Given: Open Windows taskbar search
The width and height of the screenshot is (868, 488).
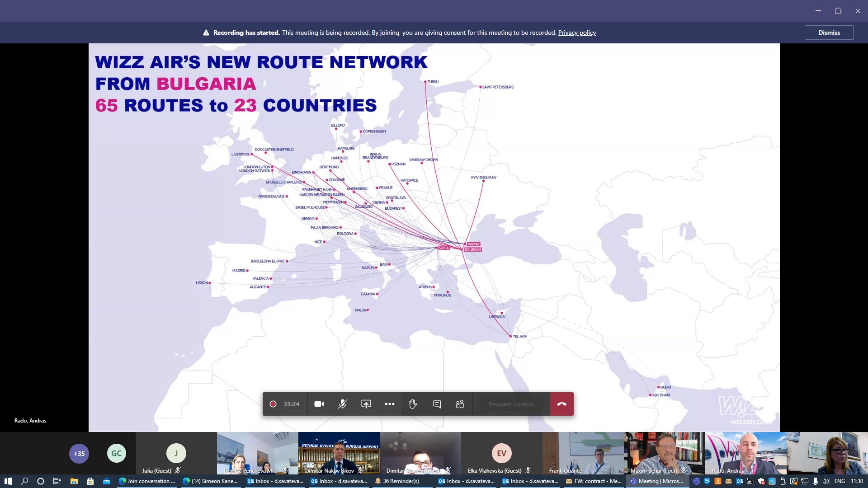Looking at the screenshot, I should tap(24, 481).
